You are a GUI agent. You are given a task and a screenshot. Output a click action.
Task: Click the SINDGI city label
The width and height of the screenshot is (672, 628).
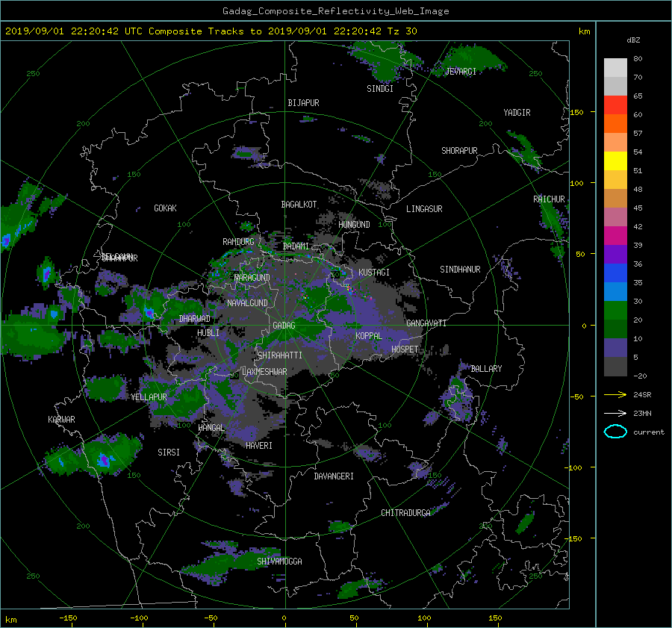coord(380,89)
